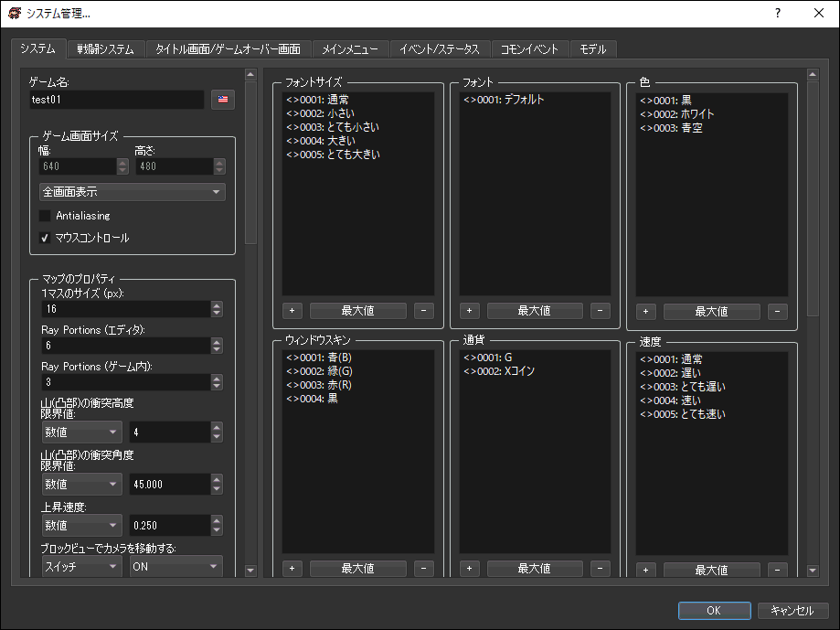The height and width of the screenshot is (630, 840).
Task: Click minus icon under フォントサイズ list
Action: coord(423,311)
